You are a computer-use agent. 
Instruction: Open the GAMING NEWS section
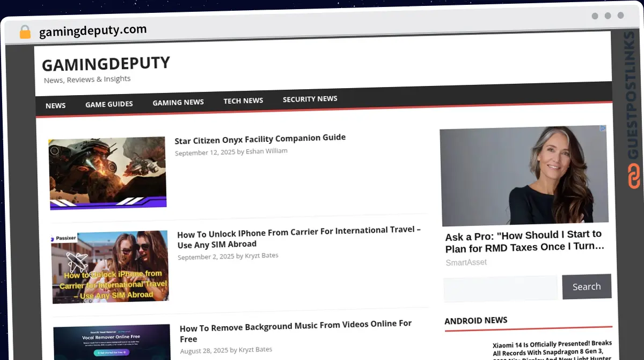[178, 102]
